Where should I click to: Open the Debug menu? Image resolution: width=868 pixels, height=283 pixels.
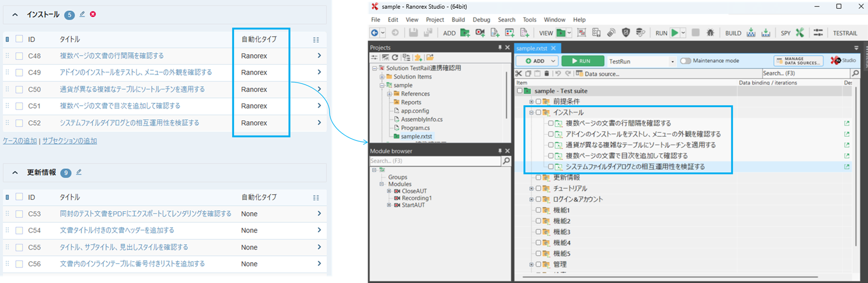point(481,20)
